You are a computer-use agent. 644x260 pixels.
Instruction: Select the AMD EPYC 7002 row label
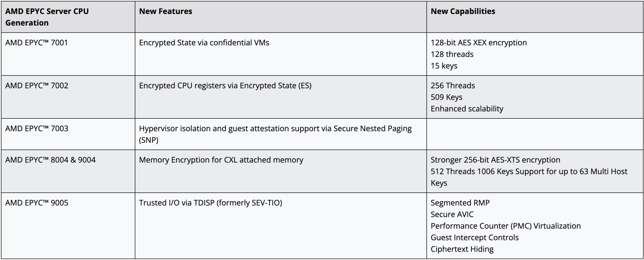pyautogui.click(x=37, y=86)
